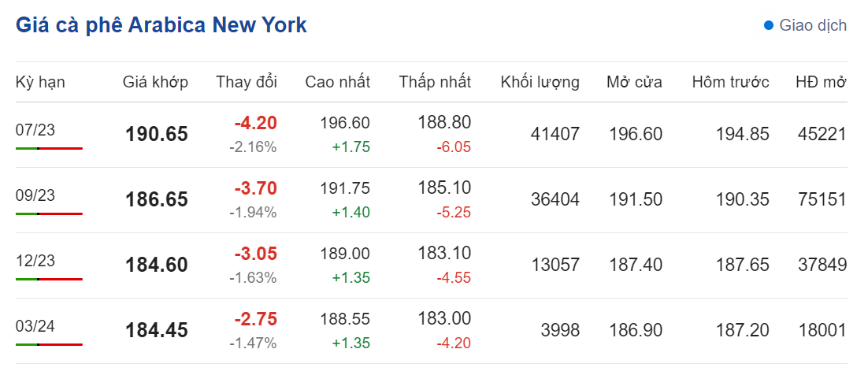Click the Cao nhất column header
This screenshot has height=375, width=868.
click(x=337, y=82)
